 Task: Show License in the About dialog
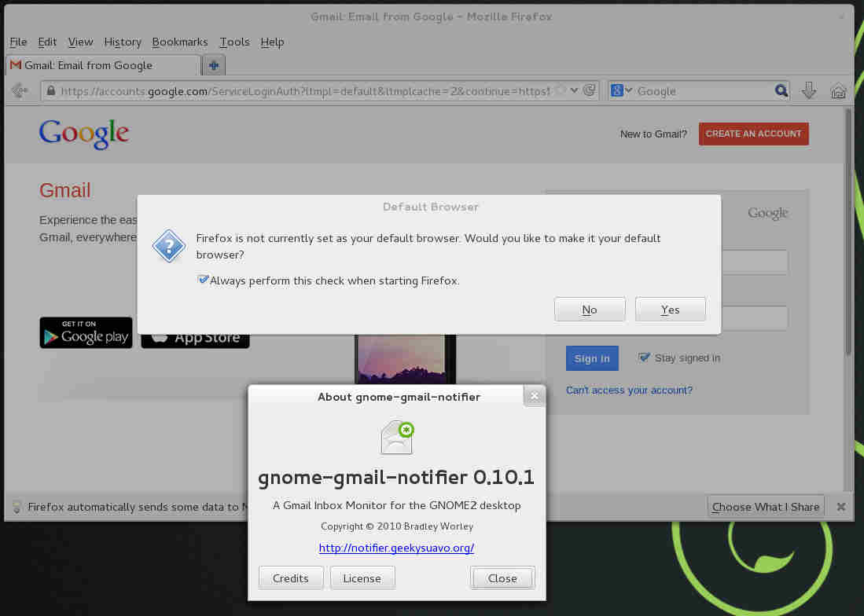(362, 578)
